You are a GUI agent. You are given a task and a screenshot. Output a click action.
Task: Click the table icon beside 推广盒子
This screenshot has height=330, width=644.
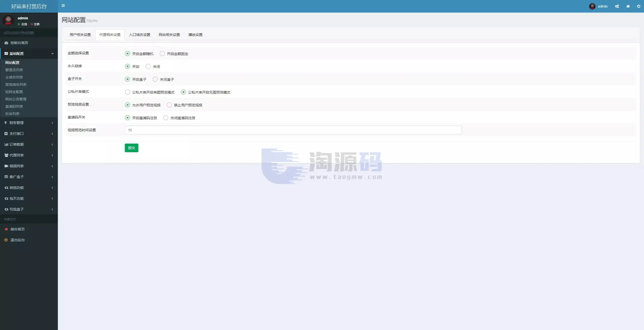click(6, 177)
